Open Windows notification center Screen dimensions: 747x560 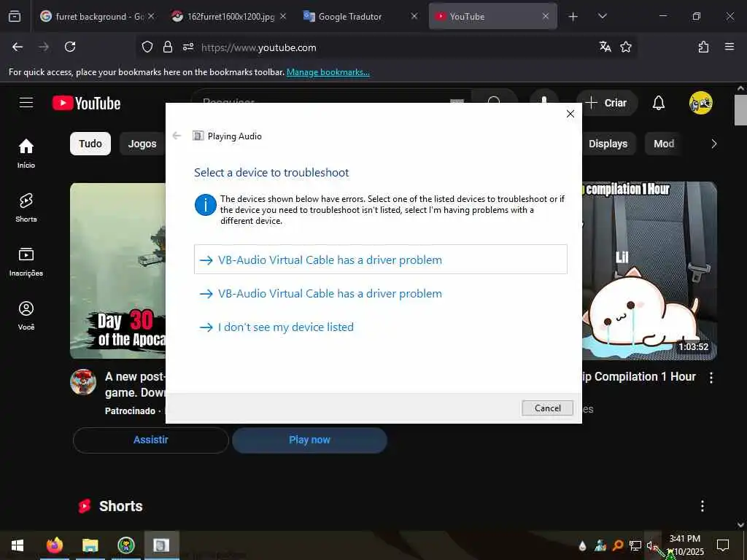pyautogui.click(x=723, y=545)
